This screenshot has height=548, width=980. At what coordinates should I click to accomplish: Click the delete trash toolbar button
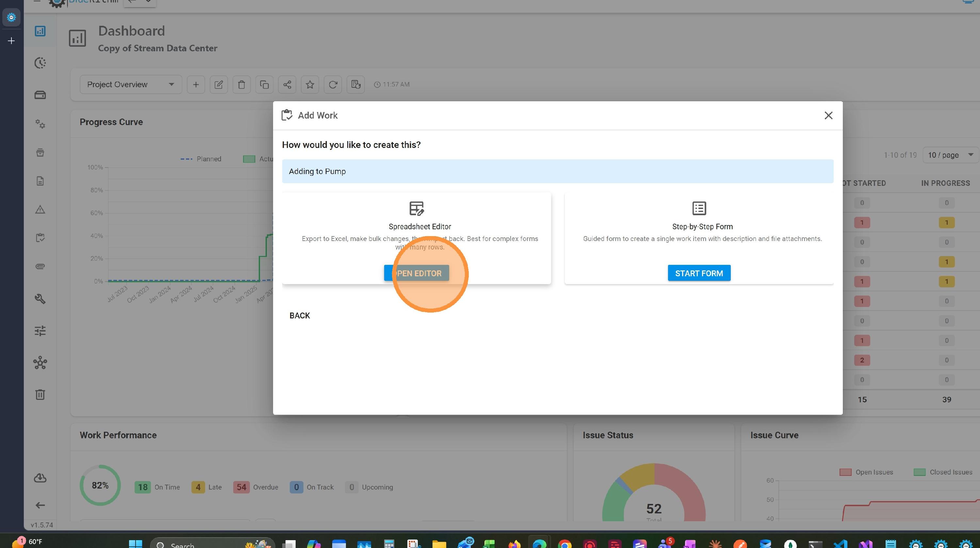tap(241, 85)
